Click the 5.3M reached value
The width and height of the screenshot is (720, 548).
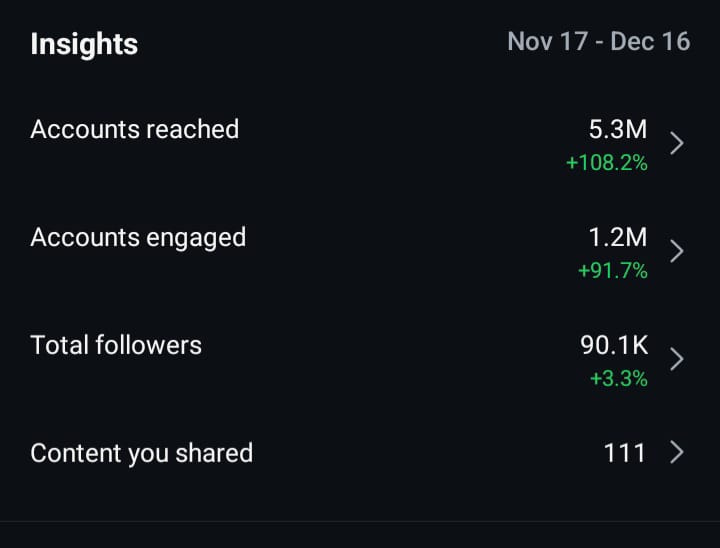point(617,129)
